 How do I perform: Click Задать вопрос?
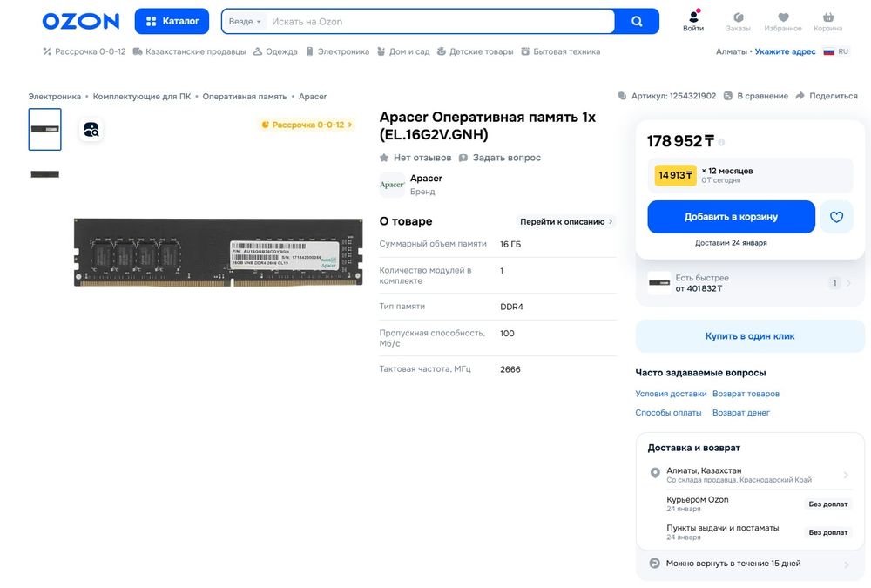coord(499,158)
